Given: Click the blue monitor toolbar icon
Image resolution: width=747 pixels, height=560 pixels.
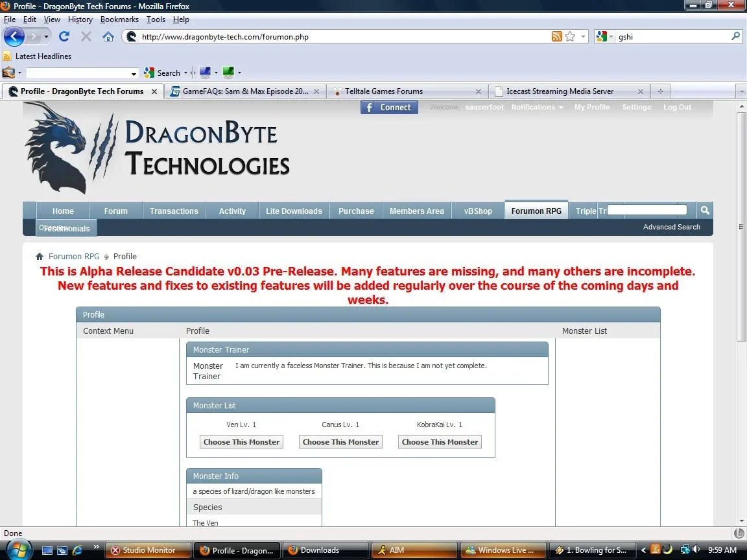Looking at the screenshot, I should click(205, 73).
